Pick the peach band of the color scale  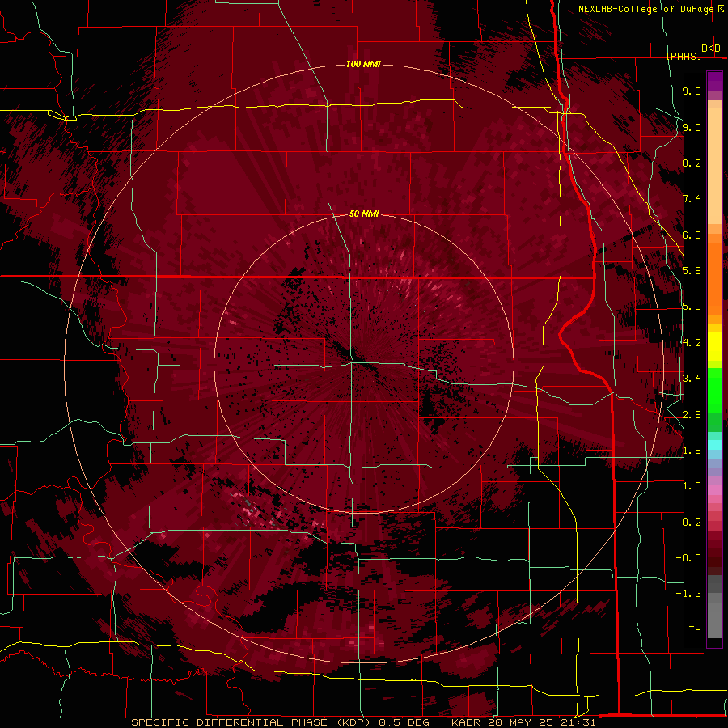(714, 167)
